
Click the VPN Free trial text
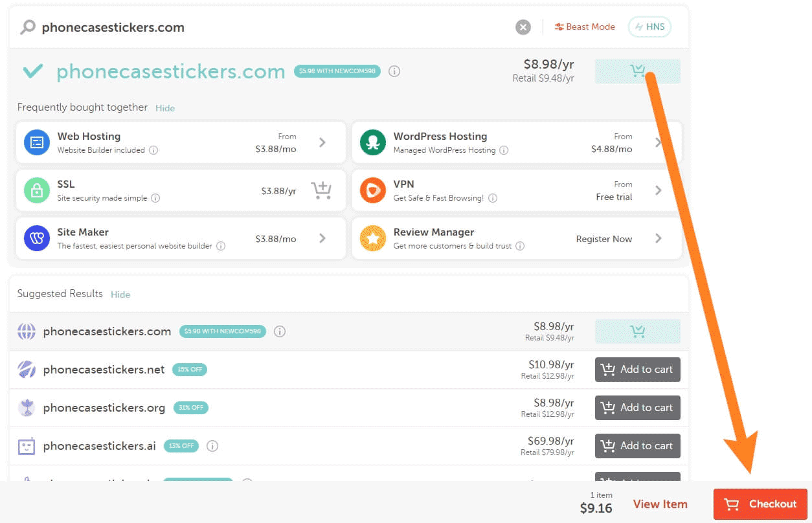[614, 197]
